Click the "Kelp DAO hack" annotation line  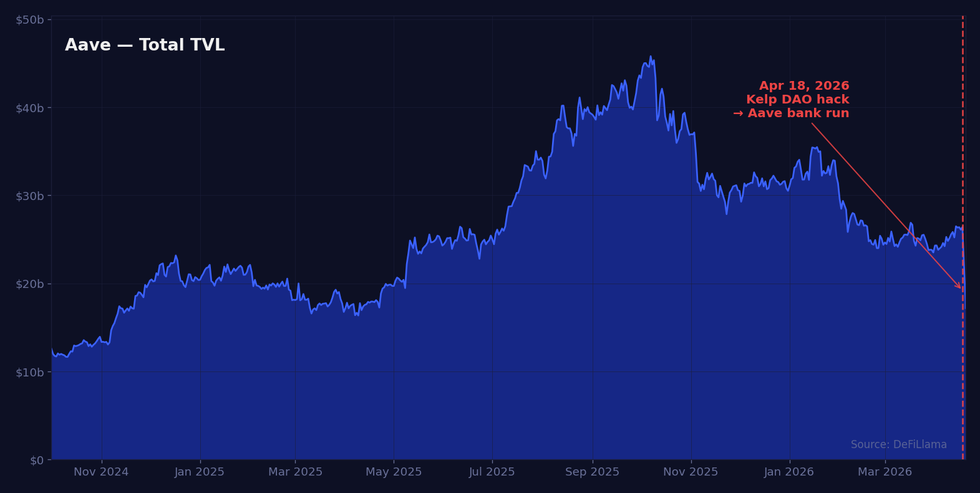coord(798,100)
